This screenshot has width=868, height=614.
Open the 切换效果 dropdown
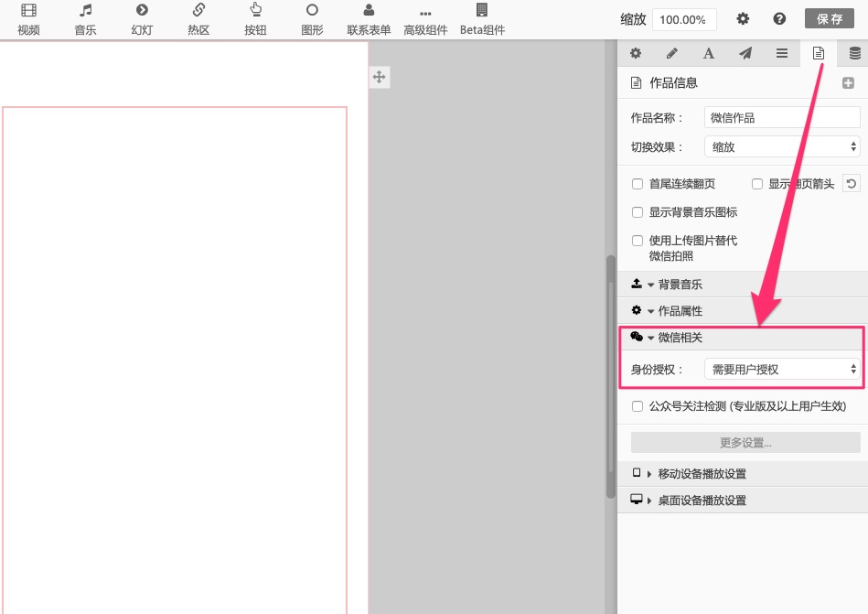click(782, 146)
